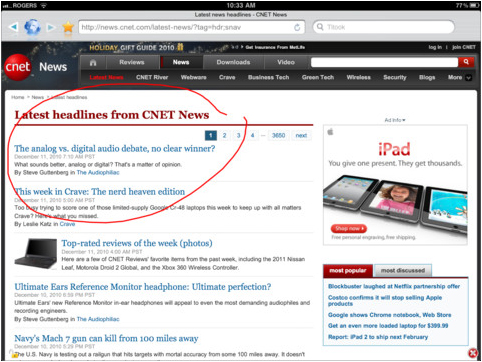
Task: Select the News tab
Action: click(x=181, y=62)
